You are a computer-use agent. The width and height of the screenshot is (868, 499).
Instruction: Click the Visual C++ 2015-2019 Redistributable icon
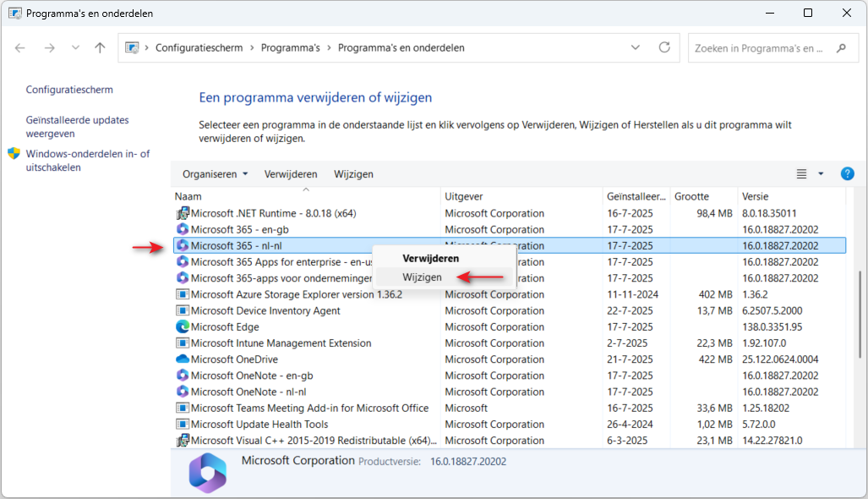pos(182,441)
